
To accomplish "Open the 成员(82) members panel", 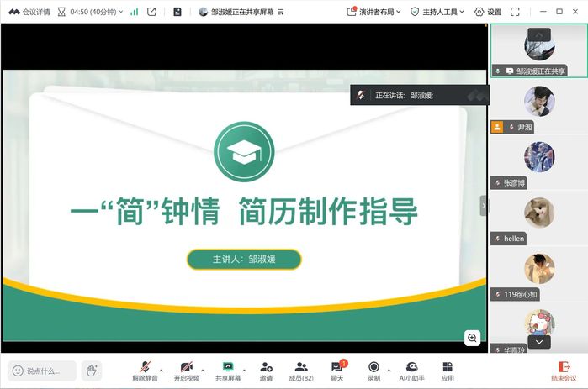I will pos(301,371).
